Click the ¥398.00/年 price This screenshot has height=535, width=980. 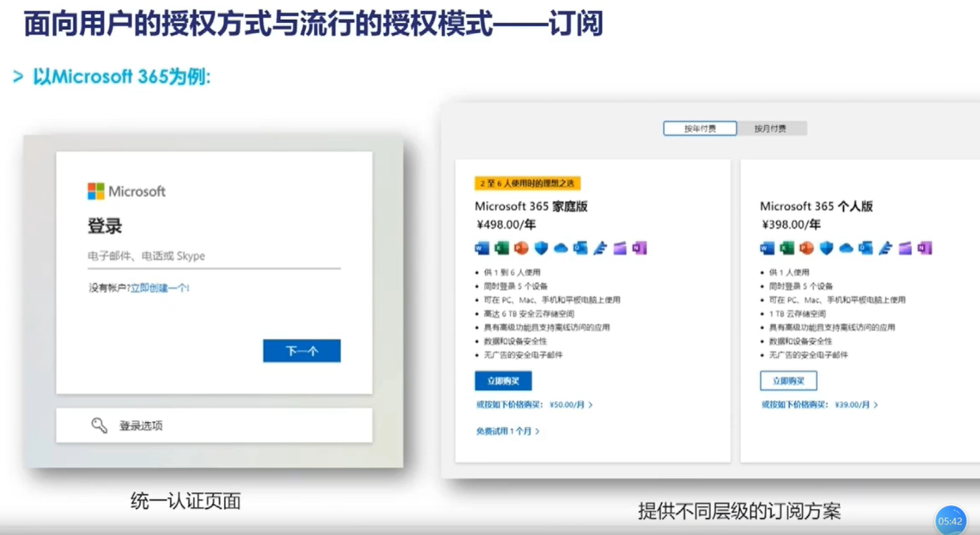(x=791, y=224)
